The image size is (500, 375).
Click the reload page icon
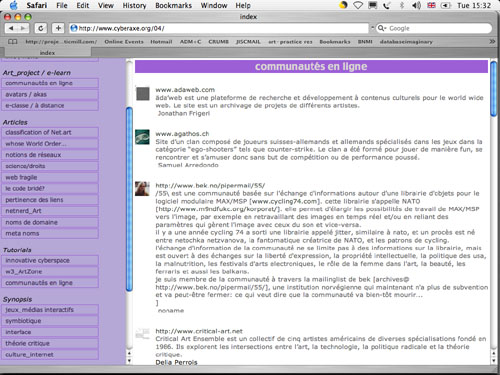(x=41, y=28)
